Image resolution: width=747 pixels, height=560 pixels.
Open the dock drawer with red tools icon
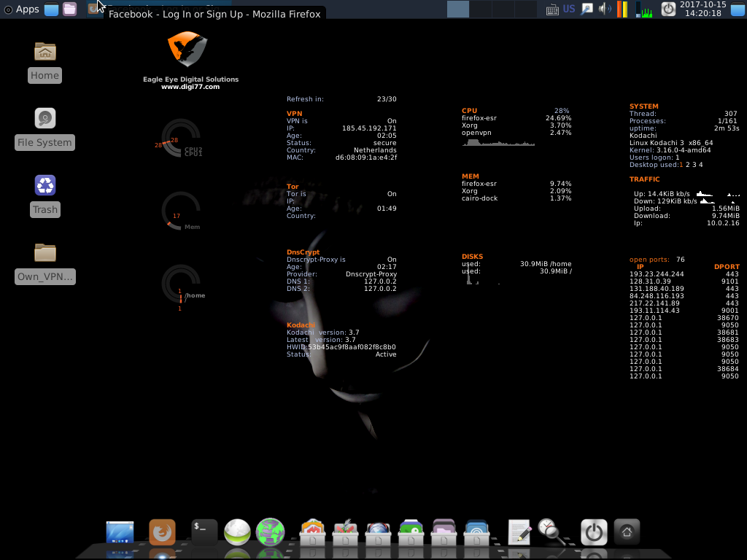point(345,532)
